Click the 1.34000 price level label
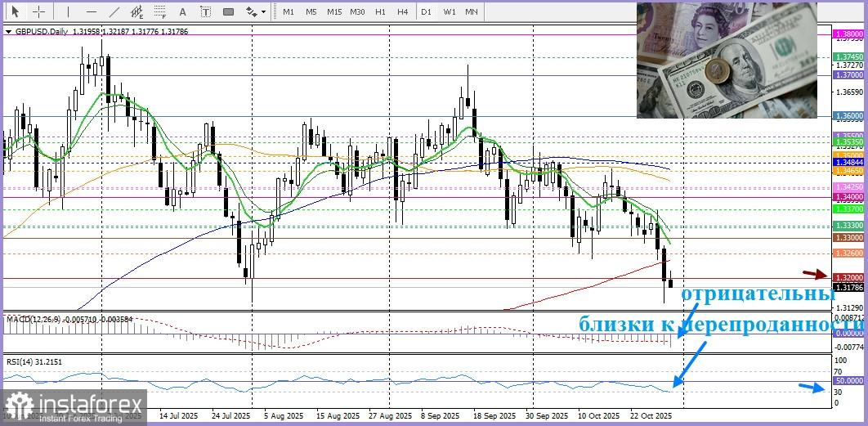 click(x=848, y=197)
